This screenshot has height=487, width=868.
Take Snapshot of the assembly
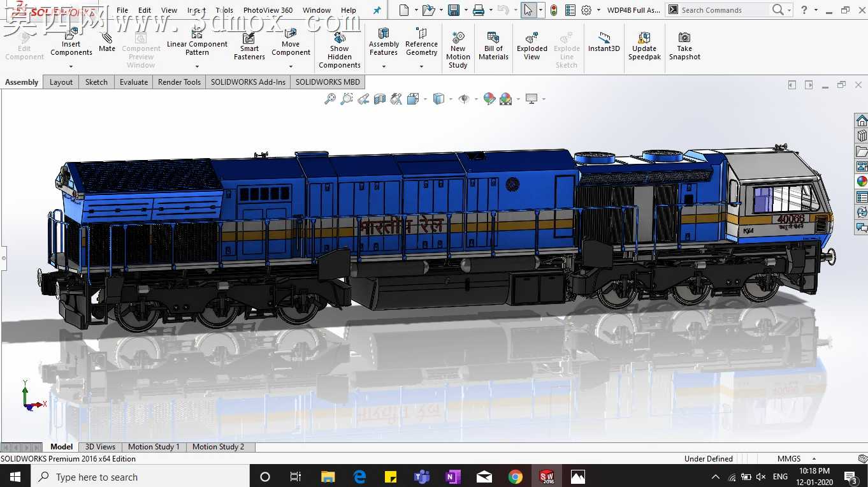[x=684, y=45]
